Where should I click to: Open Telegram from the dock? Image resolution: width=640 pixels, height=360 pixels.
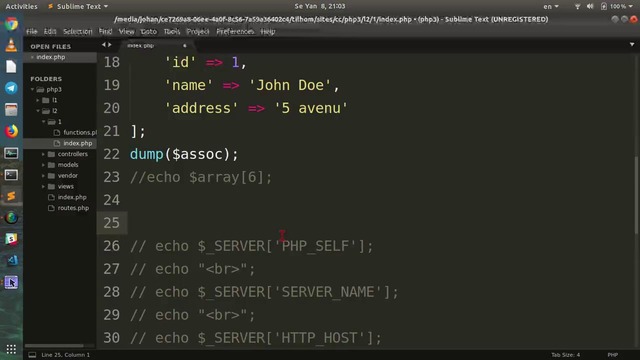pos(11,88)
